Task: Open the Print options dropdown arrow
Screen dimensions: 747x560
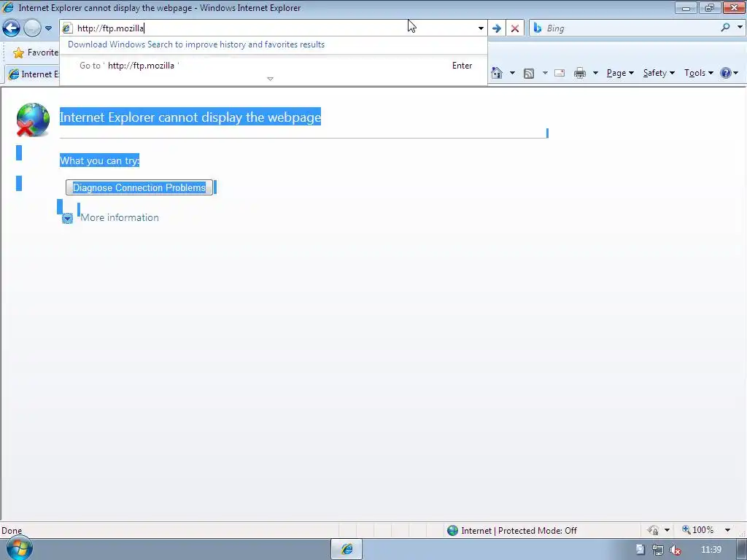Action: click(x=595, y=73)
